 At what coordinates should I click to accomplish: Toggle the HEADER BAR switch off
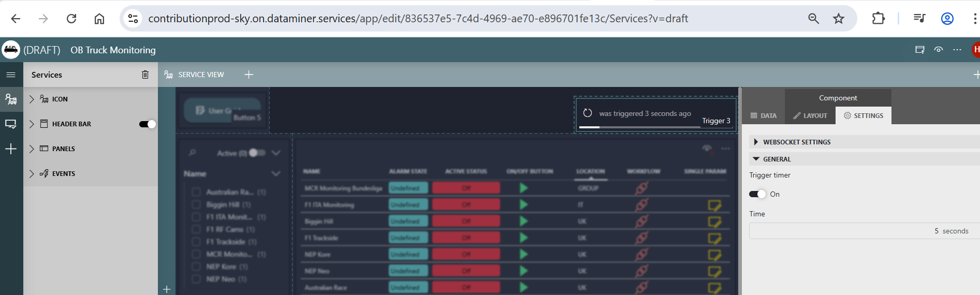[x=147, y=124]
